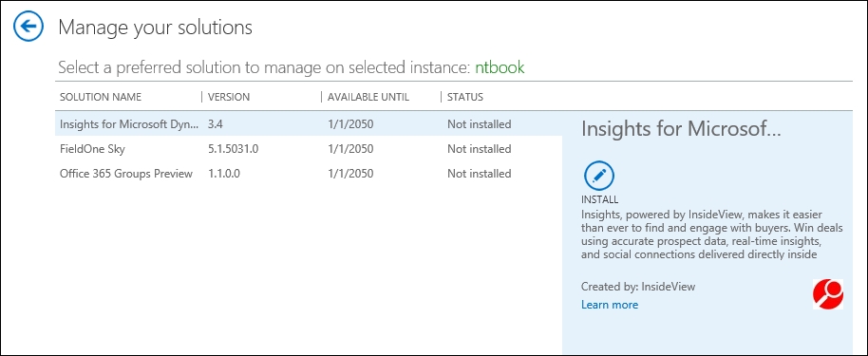Select the FieldOne Sky solution row
Viewport: 868px width, 356px height.
[x=309, y=149]
